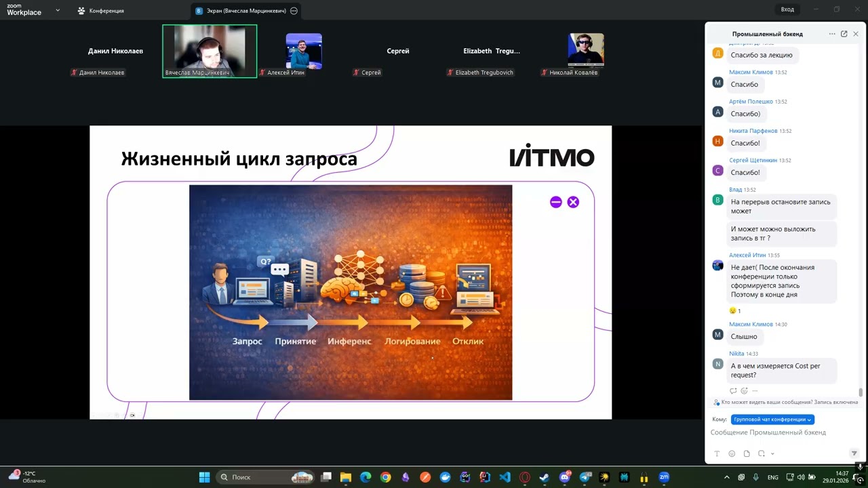Image resolution: width=868 pixels, height=488 pixels.
Task: Open chat panel more options (three dots)
Action: (832, 34)
